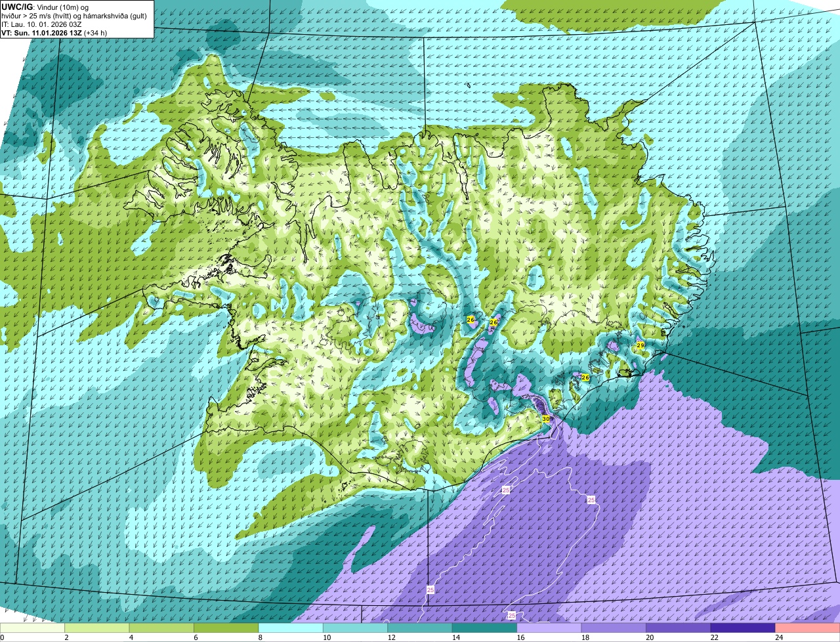
Task: Click the 6–8 m/s olive green legend swatch
Action: click(x=227, y=628)
